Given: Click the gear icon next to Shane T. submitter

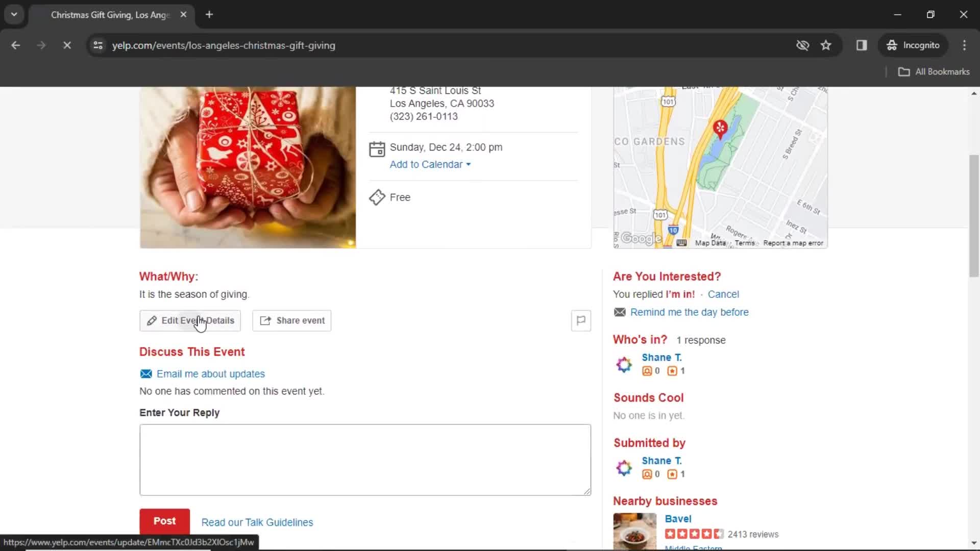Looking at the screenshot, I should coord(624,467).
